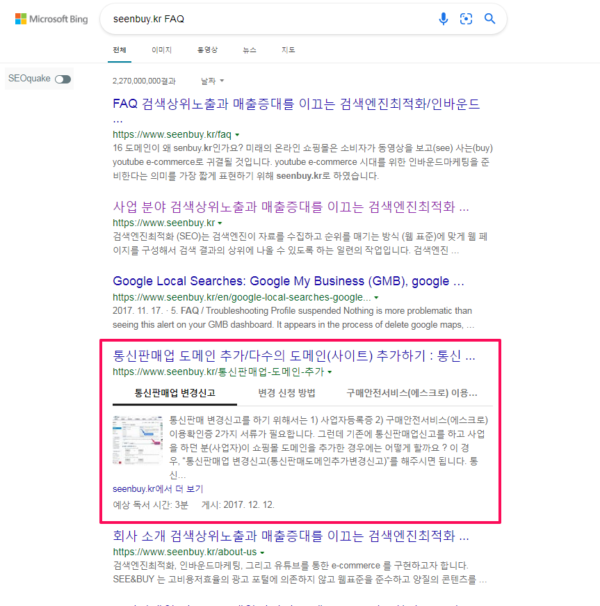This screenshot has width=600, height=606.
Task: Open 통신판매업 도메인 추가 result link
Action: tap(294, 356)
